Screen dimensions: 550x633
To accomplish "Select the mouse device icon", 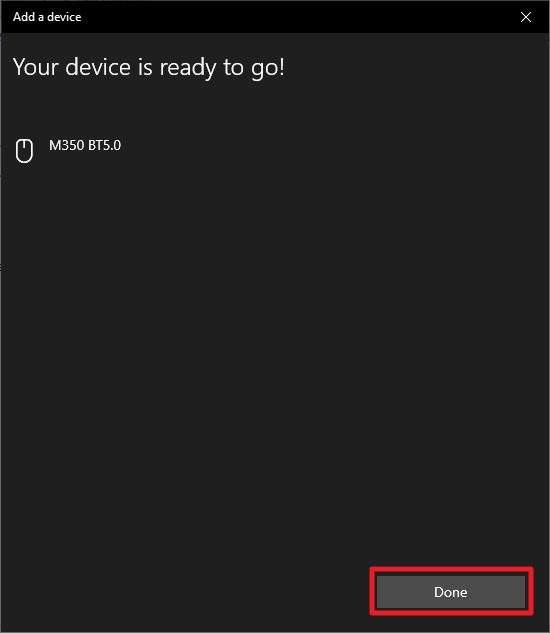I will (24, 151).
